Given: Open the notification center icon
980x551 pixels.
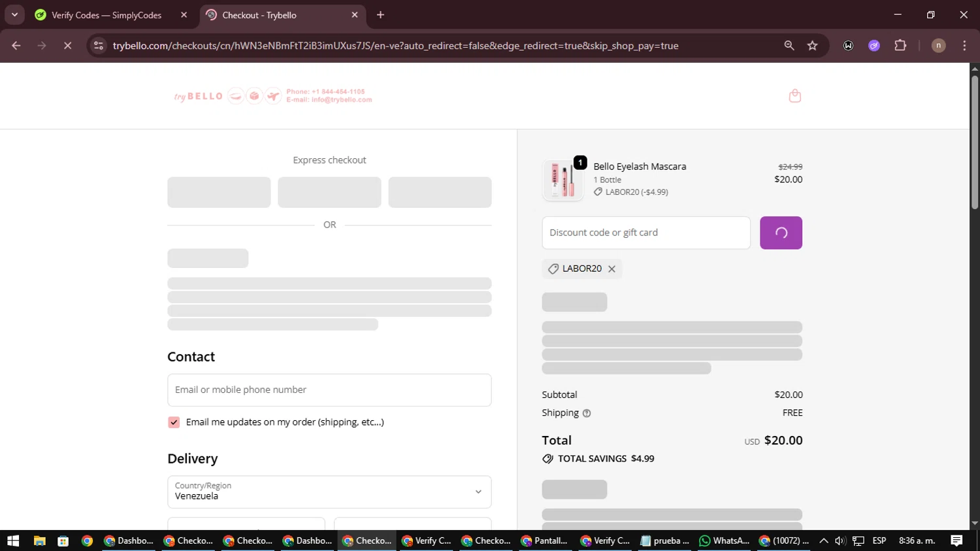Looking at the screenshot, I should (x=956, y=541).
